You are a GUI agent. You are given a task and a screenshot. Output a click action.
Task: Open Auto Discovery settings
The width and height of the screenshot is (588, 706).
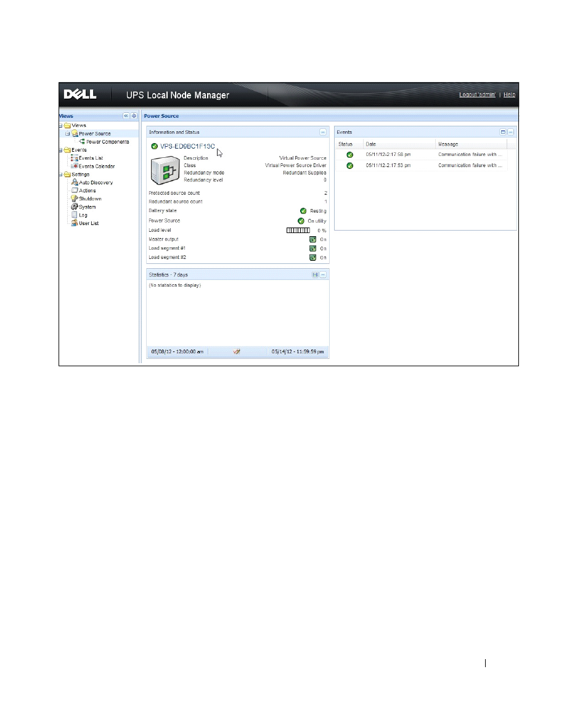click(96, 183)
